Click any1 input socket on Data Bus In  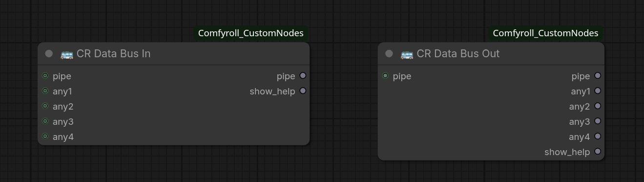coord(45,91)
